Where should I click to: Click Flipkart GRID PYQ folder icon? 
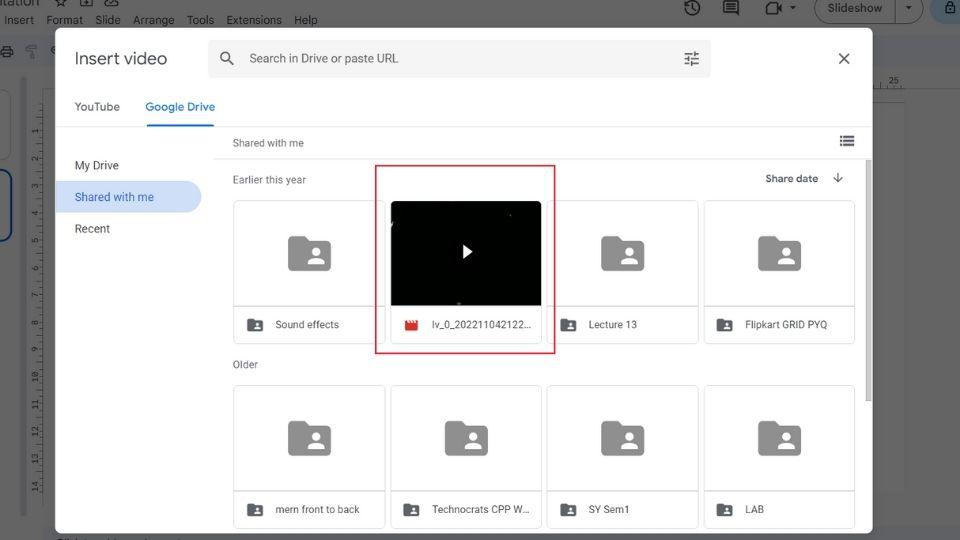[x=779, y=253]
